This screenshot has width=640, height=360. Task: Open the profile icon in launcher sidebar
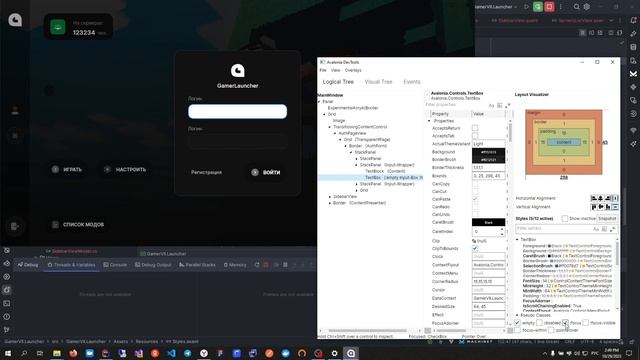(15, 111)
